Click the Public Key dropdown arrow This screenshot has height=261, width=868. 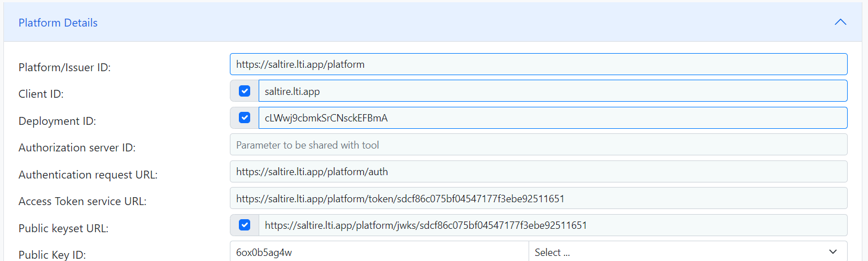pos(832,252)
